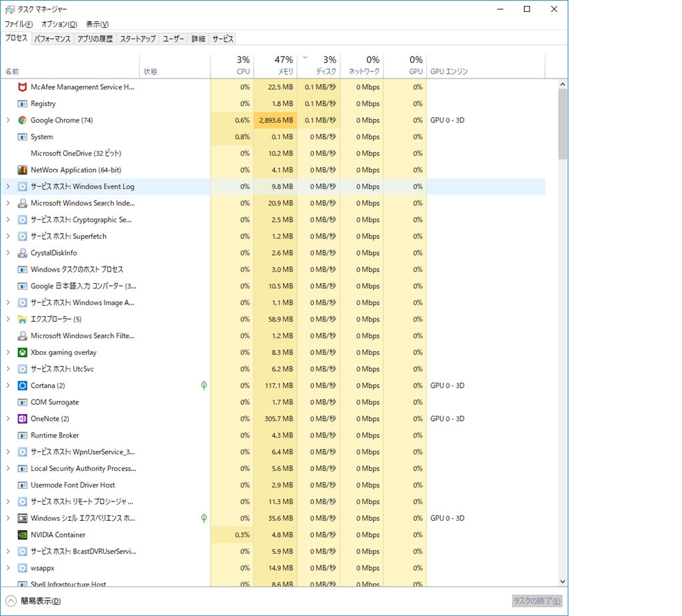Click the Windows Shell Experience leaf status icon
The image size is (682, 616).
pyautogui.click(x=204, y=518)
